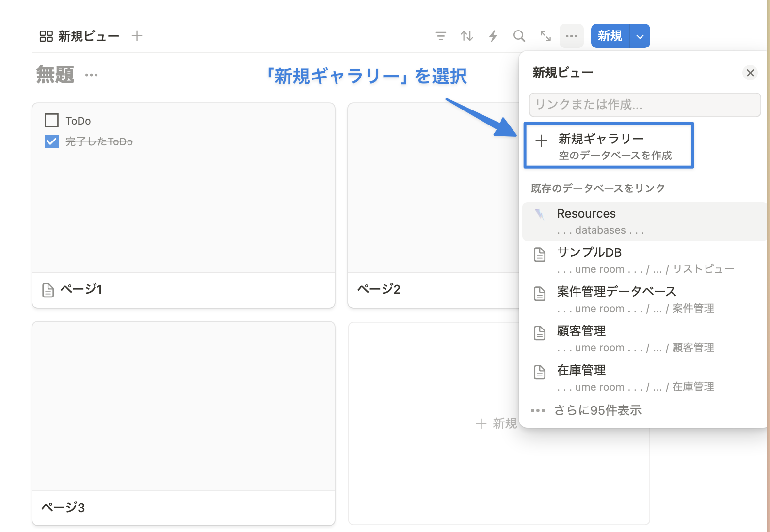Click the 無題 database title
The height and width of the screenshot is (532, 770).
[55, 75]
